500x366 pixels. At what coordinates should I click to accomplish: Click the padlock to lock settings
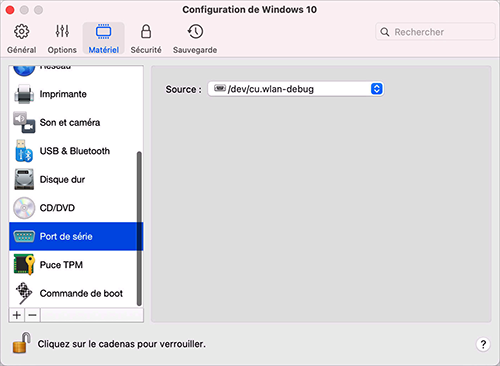pyautogui.click(x=22, y=343)
